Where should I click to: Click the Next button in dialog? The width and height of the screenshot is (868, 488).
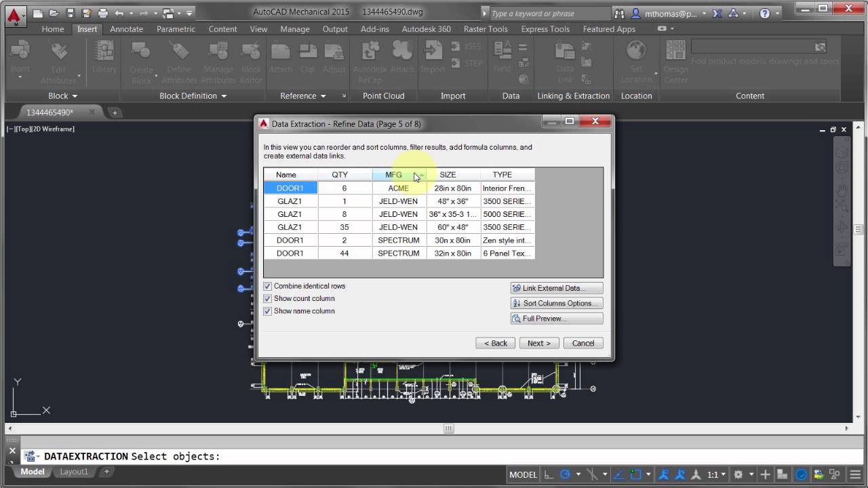pos(539,343)
